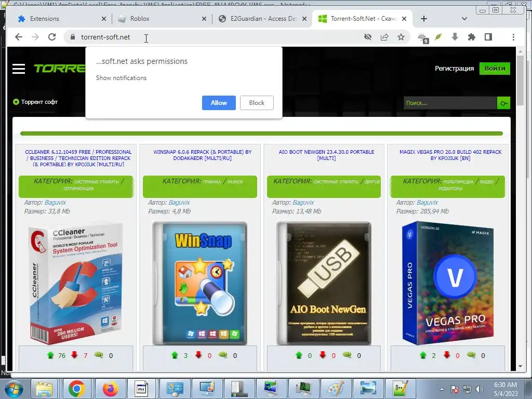Image resolution: width=532 pixels, height=399 pixels.
Task: Click the green leaf extension icon
Action: point(438,37)
